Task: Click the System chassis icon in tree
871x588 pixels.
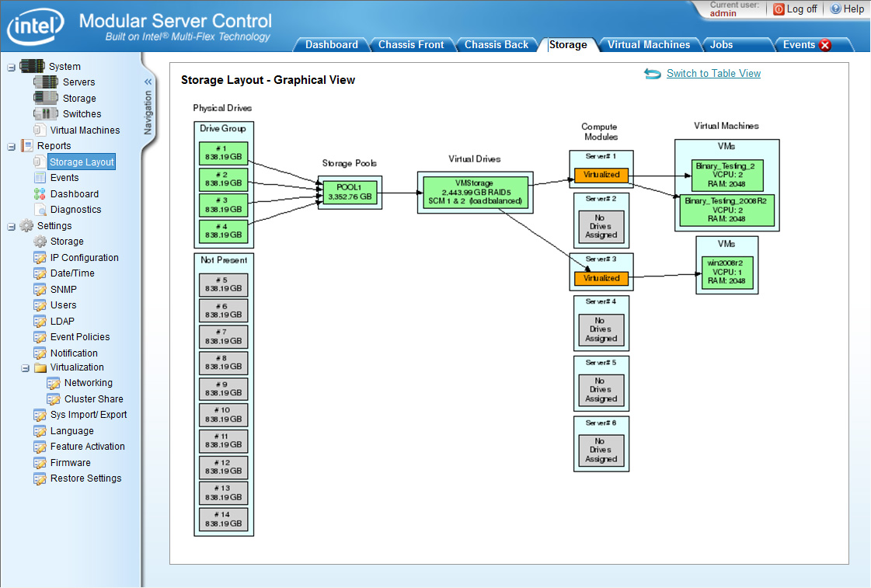Action: (x=32, y=66)
